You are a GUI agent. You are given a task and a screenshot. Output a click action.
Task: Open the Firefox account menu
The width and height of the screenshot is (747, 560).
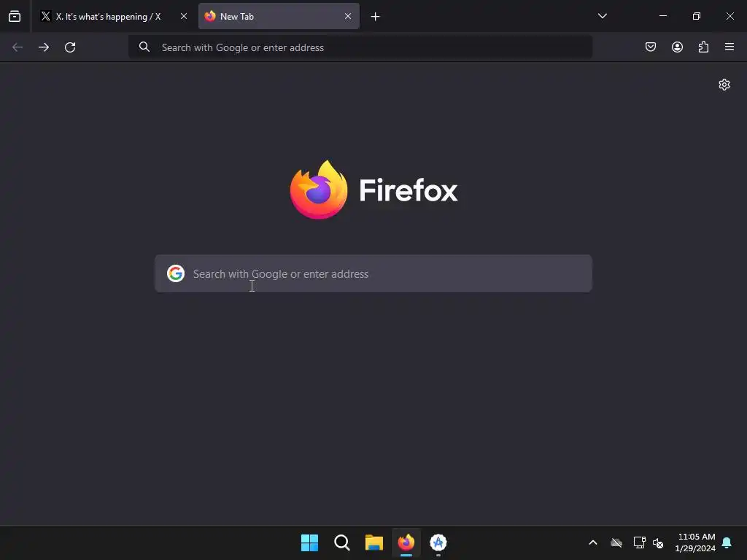[677, 47]
